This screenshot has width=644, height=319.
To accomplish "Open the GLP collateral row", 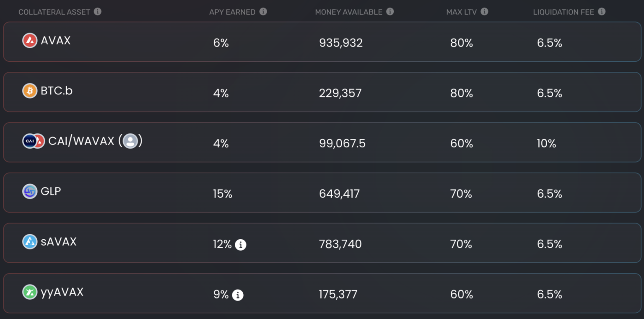I will (x=322, y=193).
